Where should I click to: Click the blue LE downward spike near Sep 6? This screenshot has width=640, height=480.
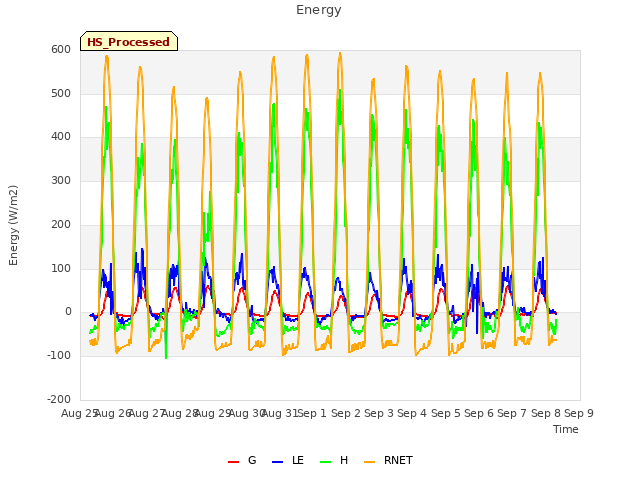pyautogui.click(x=477, y=331)
